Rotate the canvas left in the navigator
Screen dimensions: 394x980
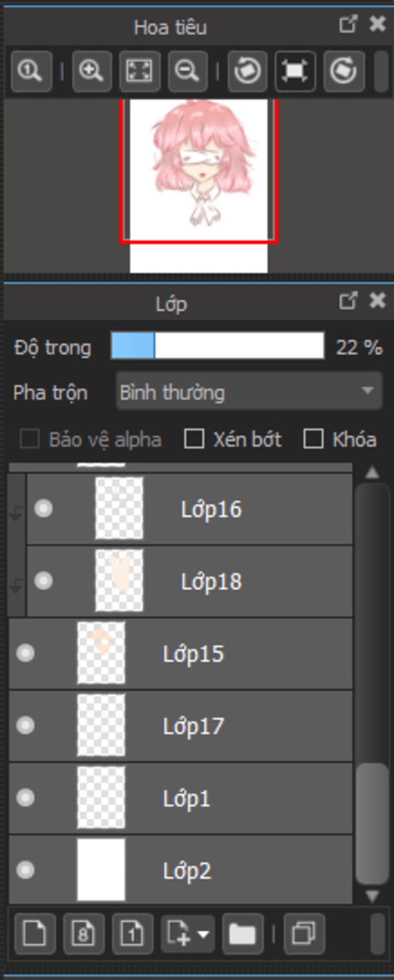point(247,71)
